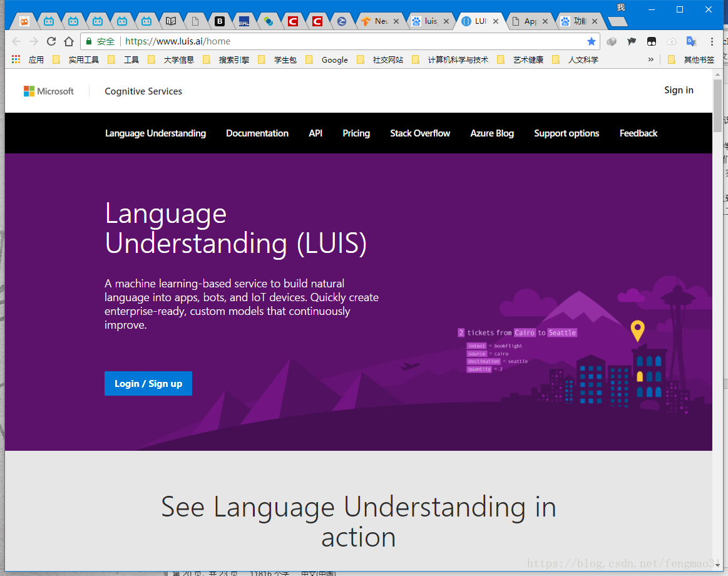The image size is (728, 576).
Task: Click the black flag extension icon
Action: point(632,41)
